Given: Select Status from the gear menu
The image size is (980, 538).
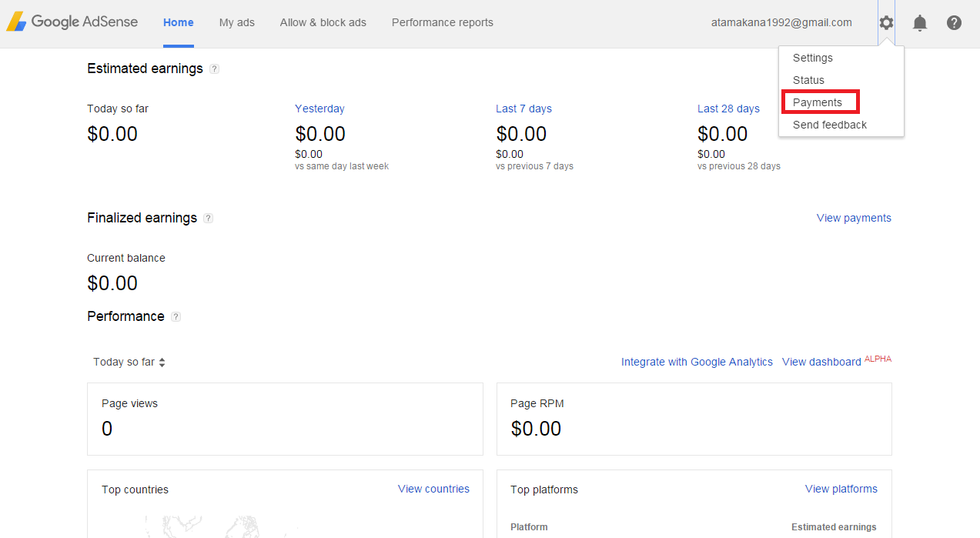Looking at the screenshot, I should 808,80.
